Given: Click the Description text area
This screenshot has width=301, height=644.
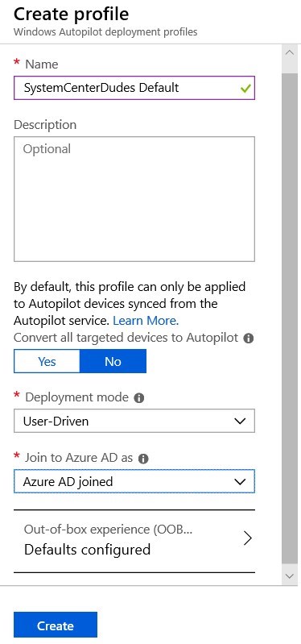Looking at the screenshot, I should coord(134,199).
